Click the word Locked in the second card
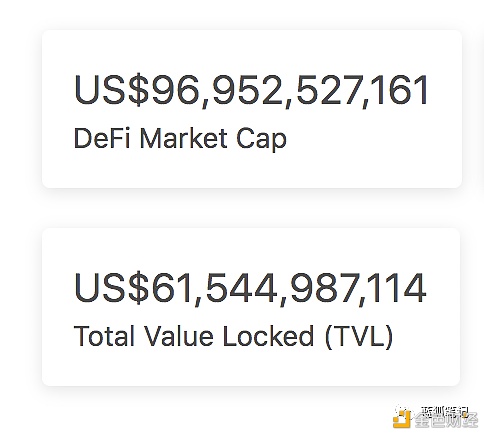 (x=268, y=336)
